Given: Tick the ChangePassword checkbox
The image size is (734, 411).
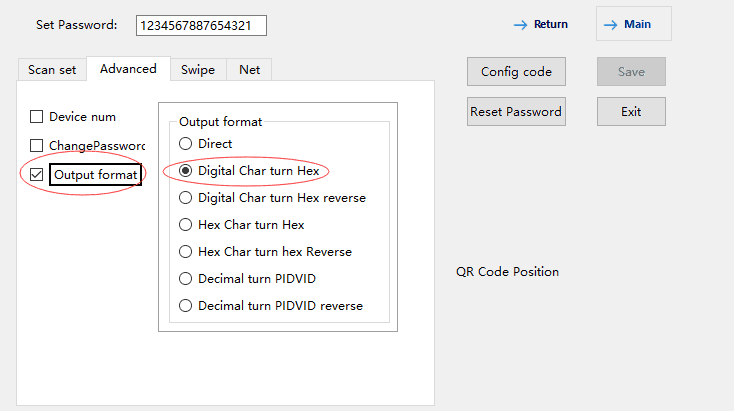Looking at the screenshot, I should tap(37, 146).
